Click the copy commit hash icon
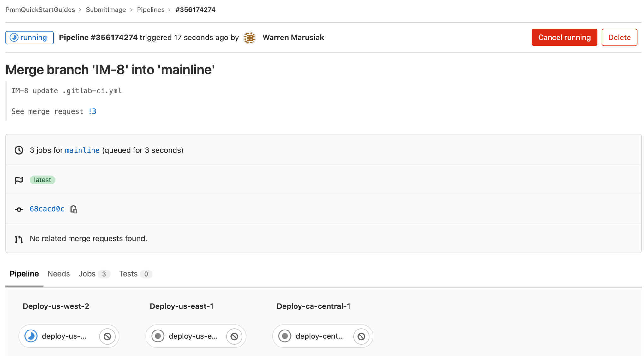Screen dimensions: 644x356 (x=74, y=209)
